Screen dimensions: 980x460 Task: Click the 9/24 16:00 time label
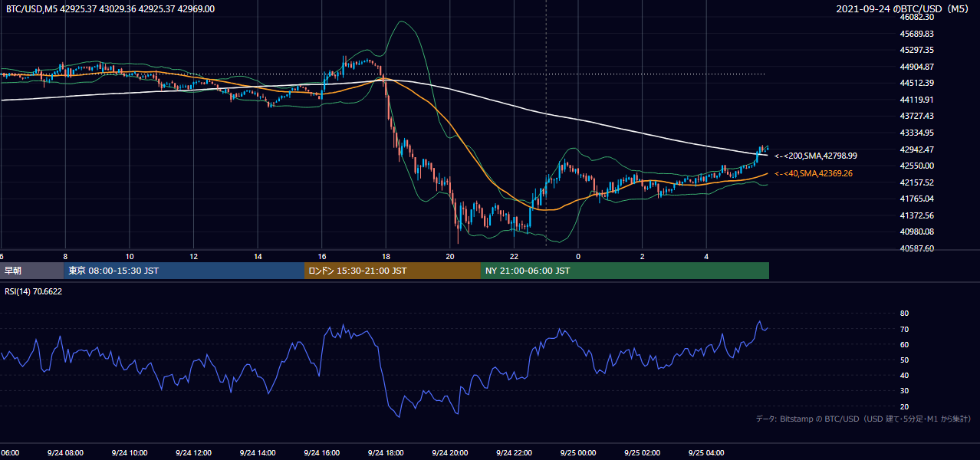(x=321, y=453)
